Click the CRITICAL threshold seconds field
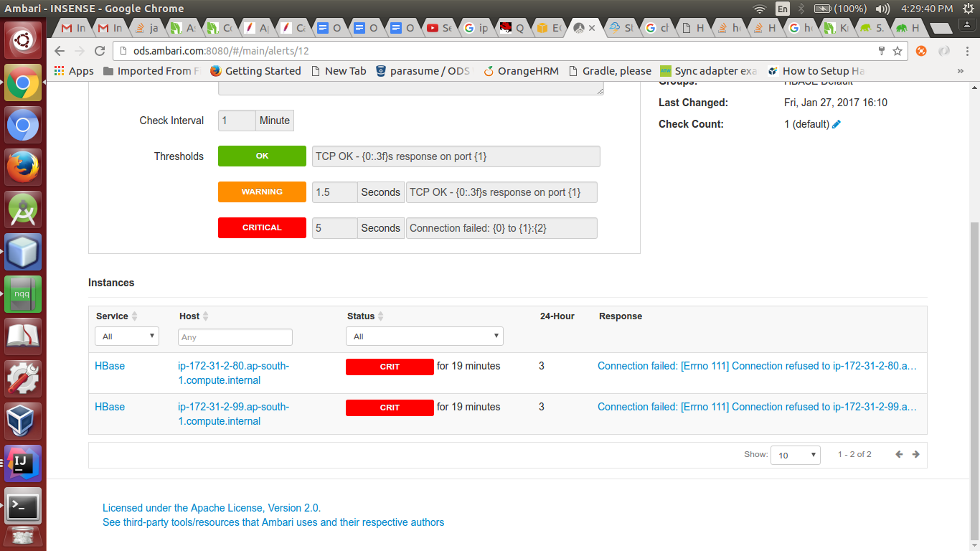 click(x=334, y=228)
